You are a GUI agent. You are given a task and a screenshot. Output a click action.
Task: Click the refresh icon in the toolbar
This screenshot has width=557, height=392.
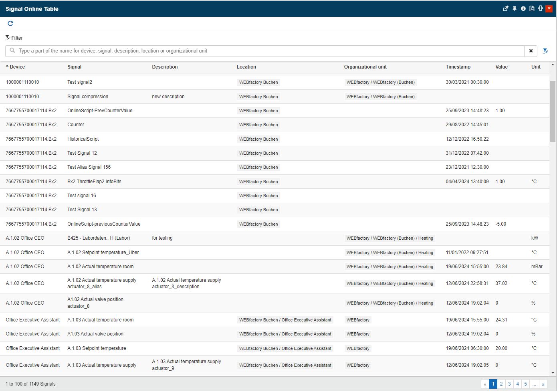click(10, 24)
